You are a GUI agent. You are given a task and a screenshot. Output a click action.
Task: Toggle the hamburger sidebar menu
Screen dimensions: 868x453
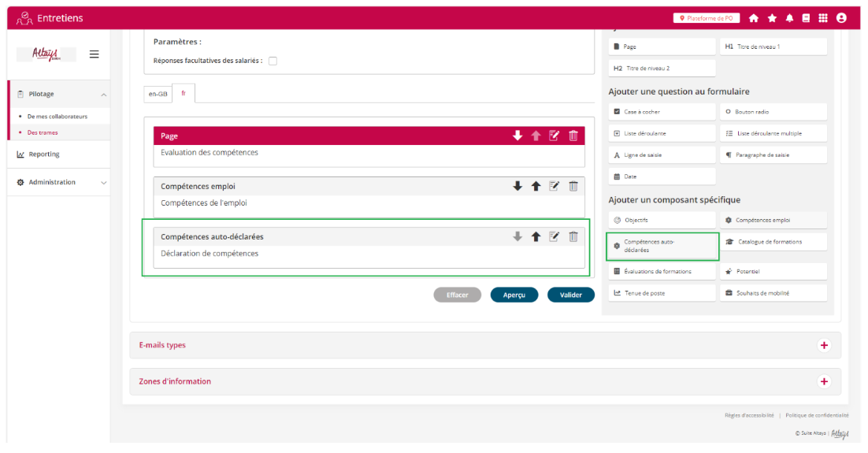coord(94,54)
